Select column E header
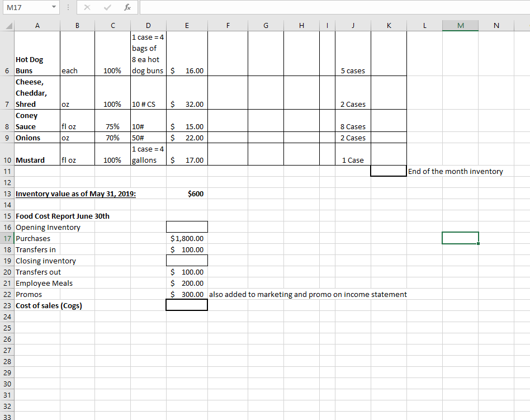530x420 pixels. 187,25
